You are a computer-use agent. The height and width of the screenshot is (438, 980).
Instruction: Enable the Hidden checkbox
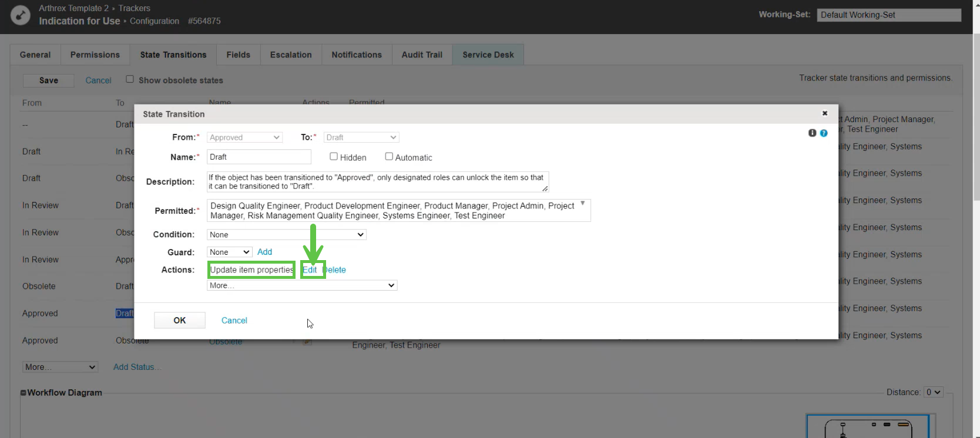pyautogui.click(x=334, y=157)
